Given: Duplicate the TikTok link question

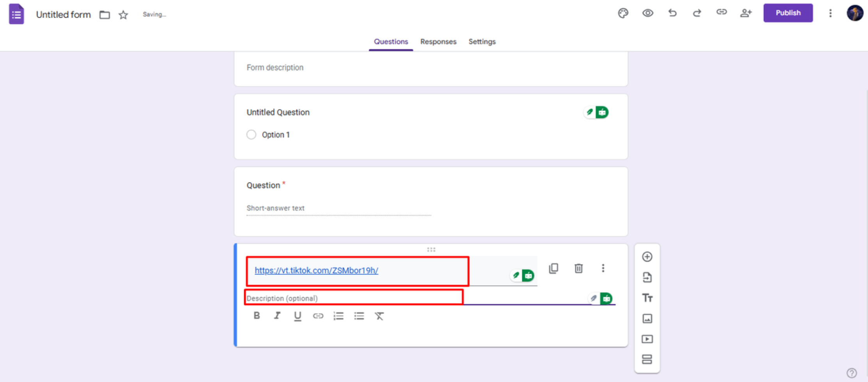Looking at the screenshot, I should pyautogui.click(x=554, y=268).
